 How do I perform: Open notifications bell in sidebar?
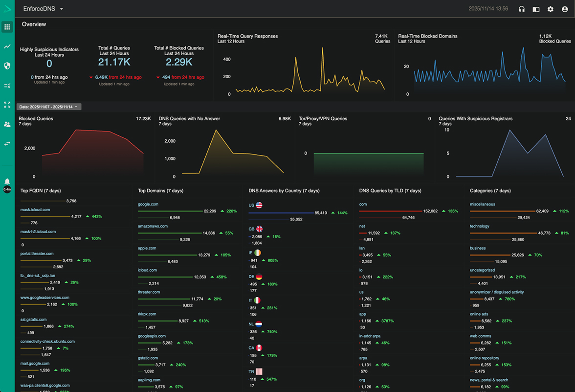click(7, 182)
